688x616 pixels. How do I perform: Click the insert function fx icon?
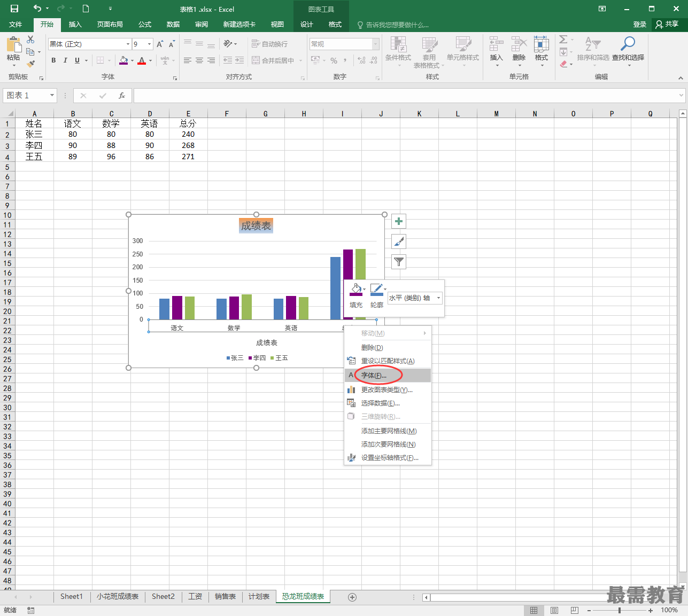coord(122,96)
